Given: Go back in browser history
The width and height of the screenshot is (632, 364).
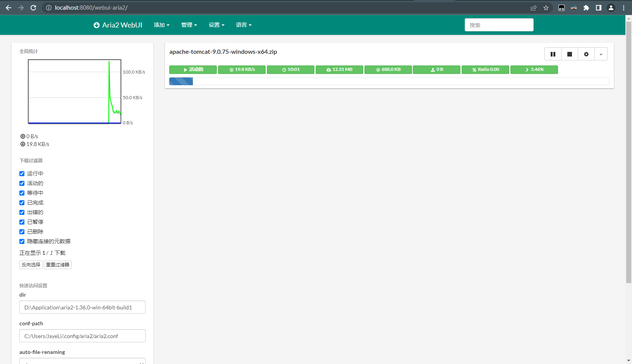Looking at the screenshot, I should [x=9, y=8].
